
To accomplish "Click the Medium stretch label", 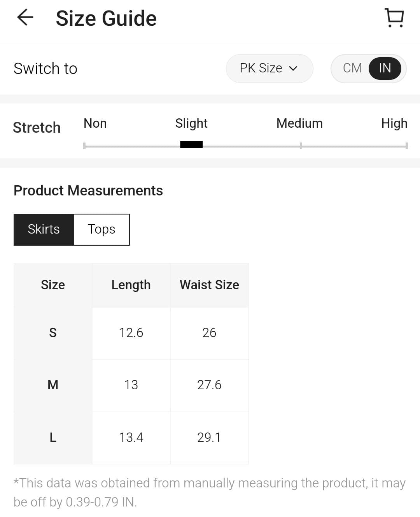I will click(299, 123).
